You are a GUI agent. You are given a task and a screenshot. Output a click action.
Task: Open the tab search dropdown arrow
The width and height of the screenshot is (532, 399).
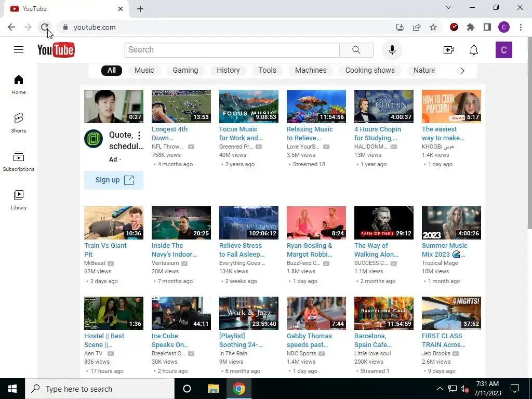(448, 7)
